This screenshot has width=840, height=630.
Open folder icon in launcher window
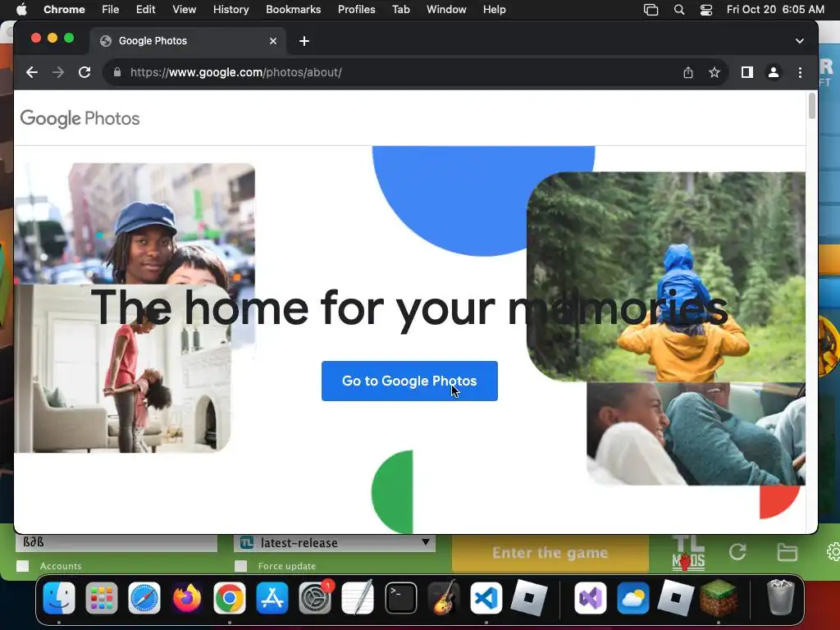tap(787, 552)
